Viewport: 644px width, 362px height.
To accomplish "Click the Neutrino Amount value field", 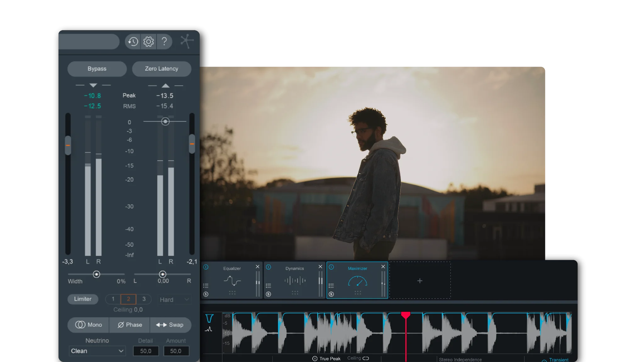I will click(x=176, y=351).
